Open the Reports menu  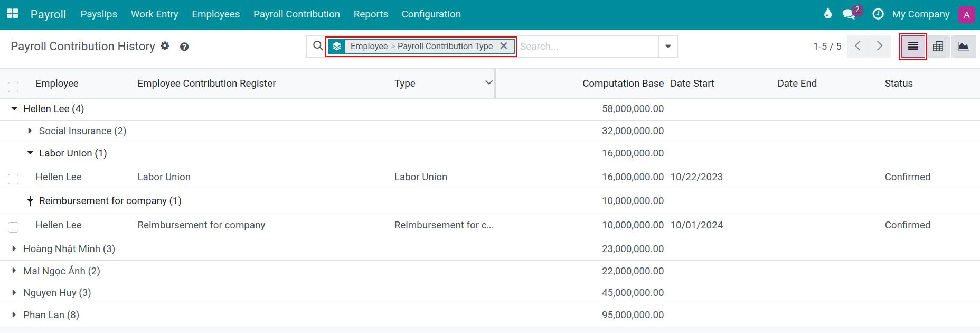click(371, 14)
